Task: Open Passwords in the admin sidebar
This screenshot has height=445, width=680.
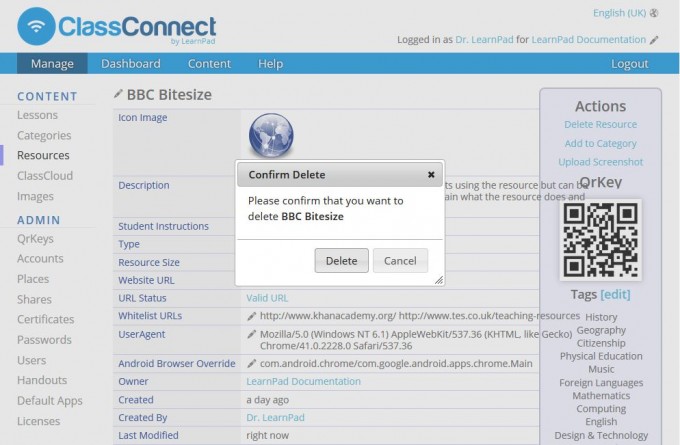Action: pos(44,340)
